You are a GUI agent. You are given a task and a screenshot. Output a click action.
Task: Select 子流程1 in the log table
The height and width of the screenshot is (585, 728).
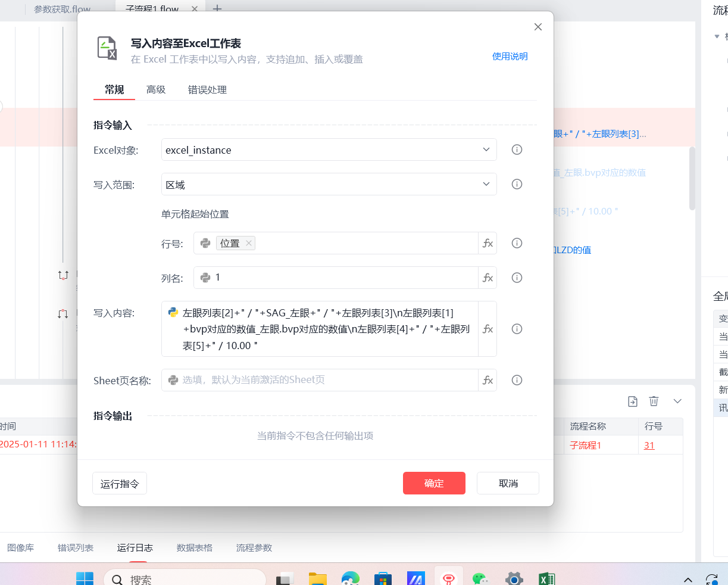tap(586, 446)
